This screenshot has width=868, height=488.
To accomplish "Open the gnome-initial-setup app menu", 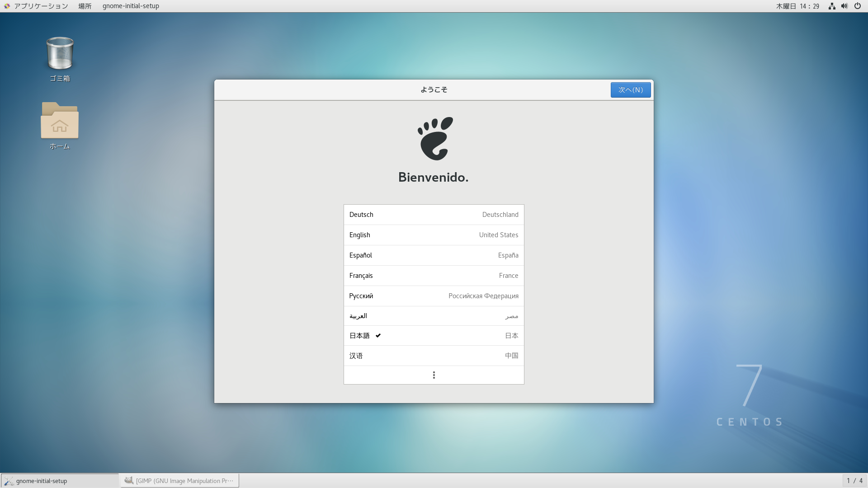I will point(131,6).
